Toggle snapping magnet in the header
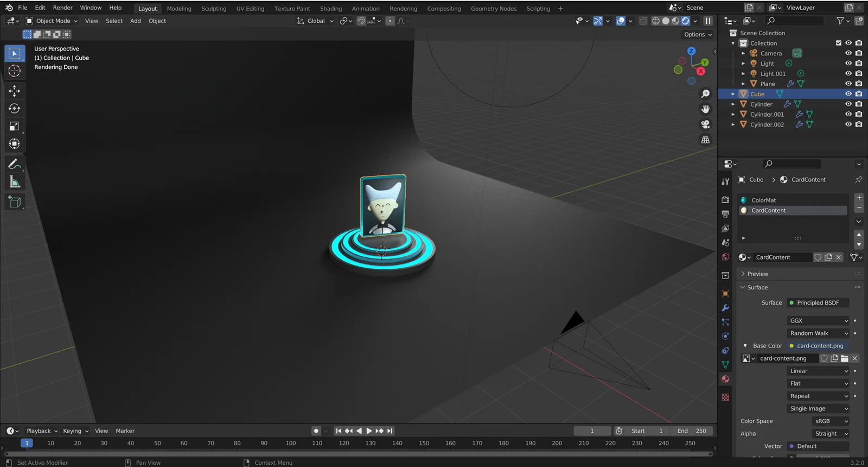 click(361, 21)
